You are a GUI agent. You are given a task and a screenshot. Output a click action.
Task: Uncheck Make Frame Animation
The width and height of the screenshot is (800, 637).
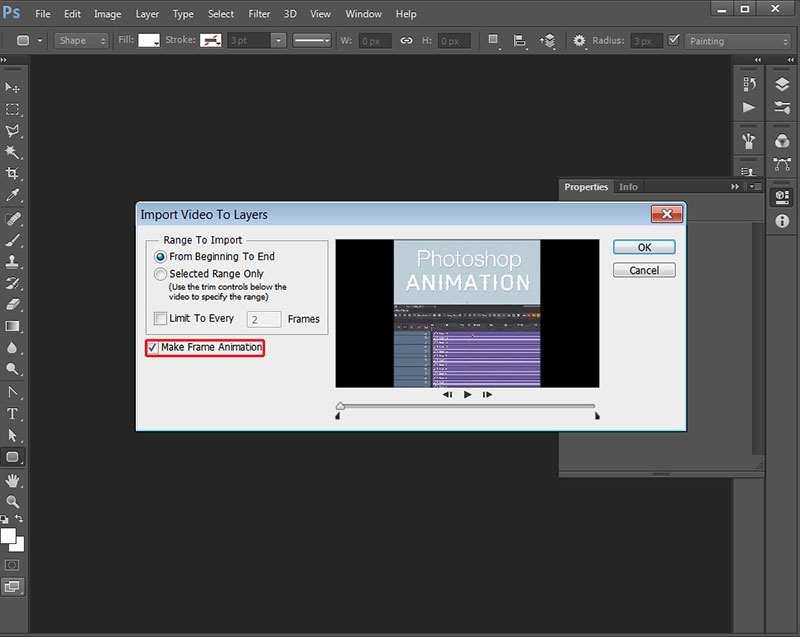[x=153, y=348]
